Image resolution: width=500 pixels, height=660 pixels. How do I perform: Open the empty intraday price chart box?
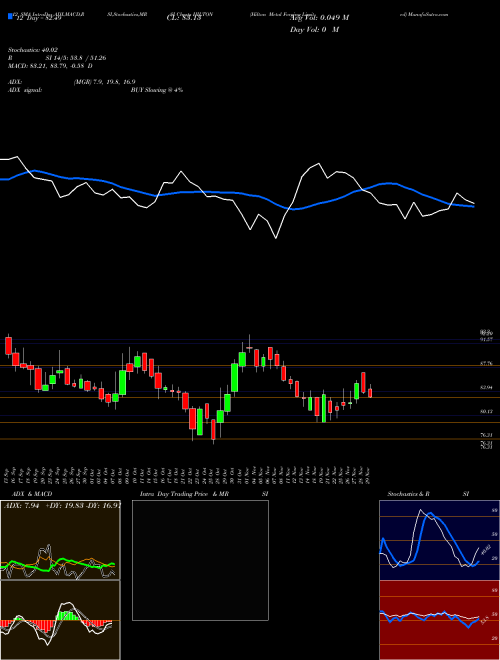pyautogui.click(x=200, y=560)
